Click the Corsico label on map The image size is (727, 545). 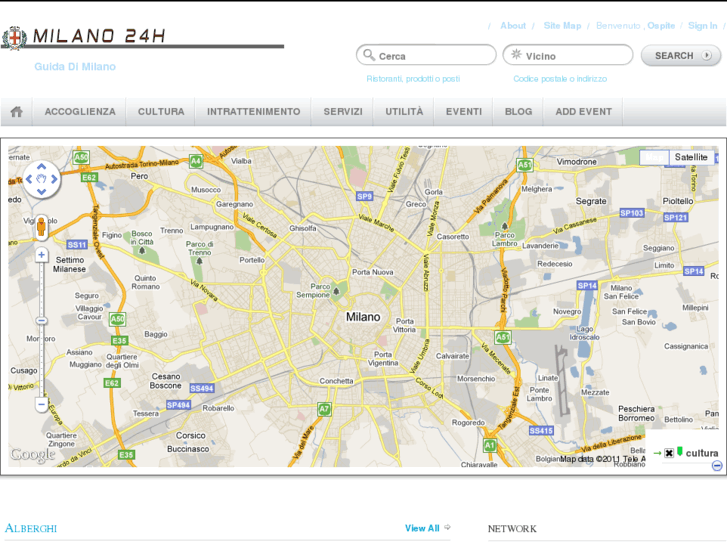(190, 435)
